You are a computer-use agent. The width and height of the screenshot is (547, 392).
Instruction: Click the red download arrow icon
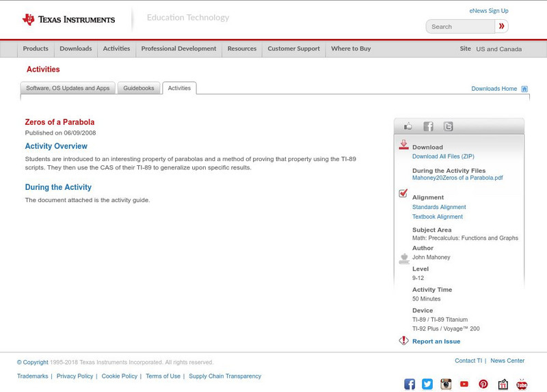coord(403,145)
